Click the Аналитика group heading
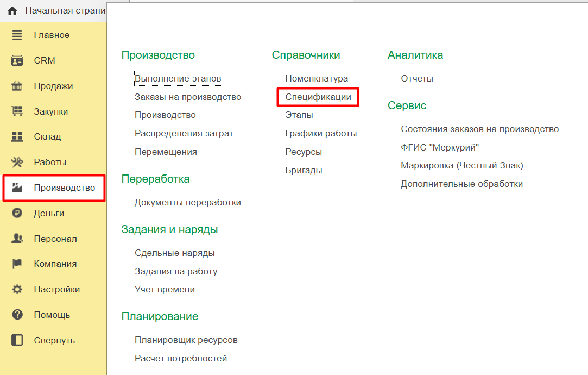The image size is (588, 375). point(415,55)
